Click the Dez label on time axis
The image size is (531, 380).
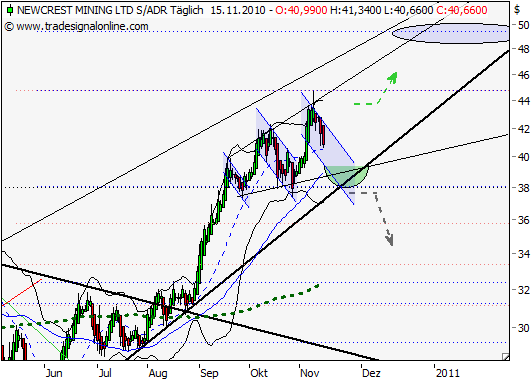pyautogui.click(x=371, y=373)
